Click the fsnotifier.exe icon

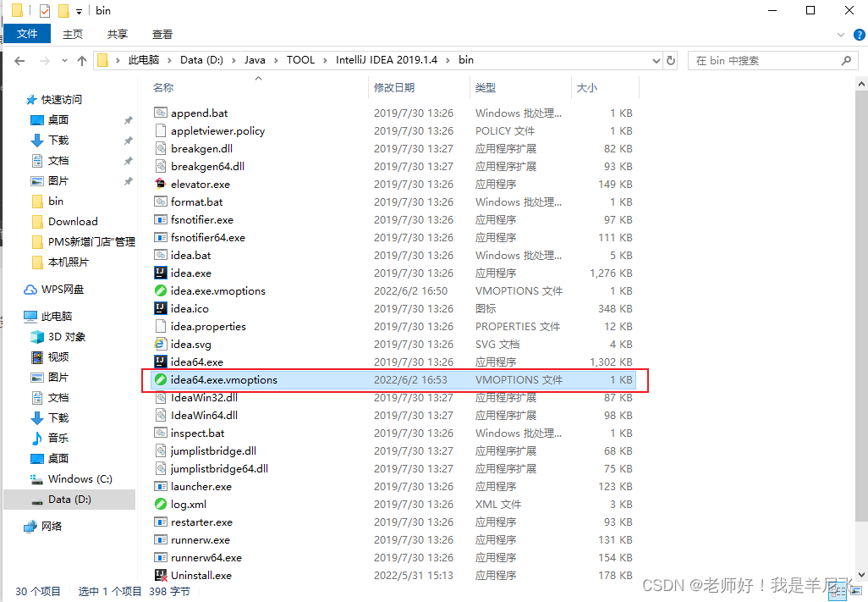click(x=161, y=220)
